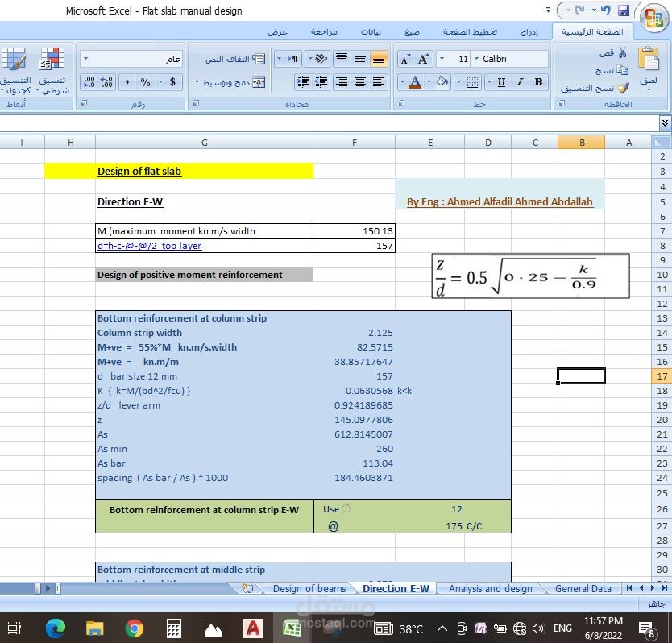The width and height of the screenshot is (672, 643).
Task: Open Calculator from the taskbar
Action: pyautogui.click(x=173, y=628)
